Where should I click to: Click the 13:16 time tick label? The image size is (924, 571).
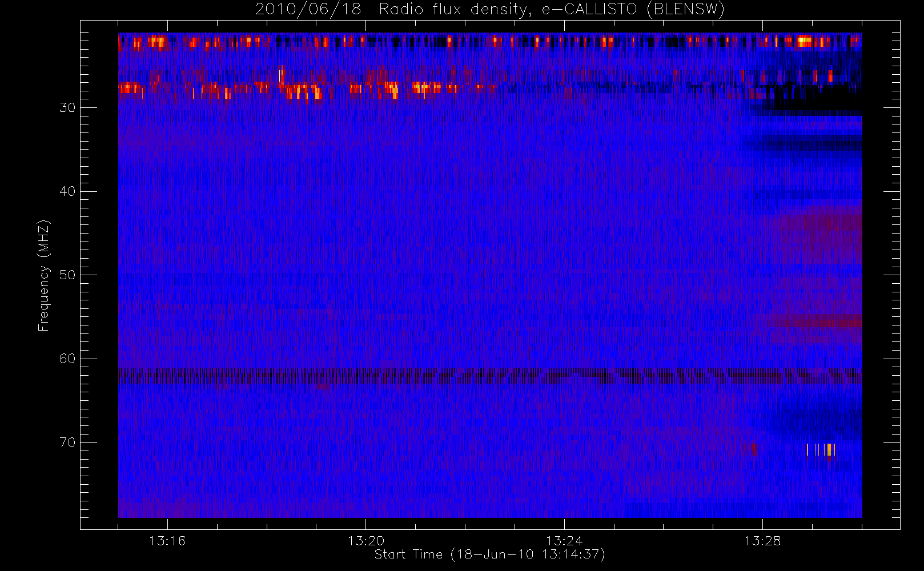click(167, 540)
